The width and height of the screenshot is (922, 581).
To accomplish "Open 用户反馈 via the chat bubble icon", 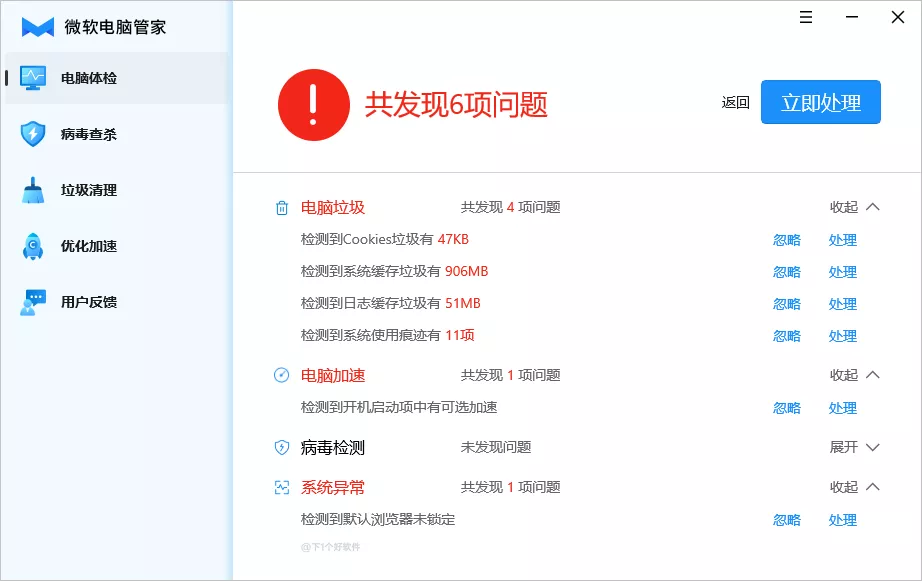I will [x=33, y=301].
